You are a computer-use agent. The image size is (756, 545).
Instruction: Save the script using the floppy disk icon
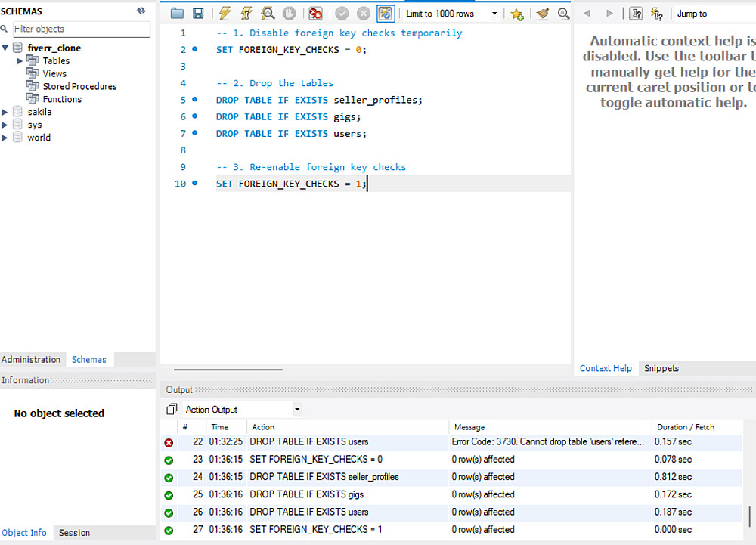pyautogui.click(x=198, y=14)
